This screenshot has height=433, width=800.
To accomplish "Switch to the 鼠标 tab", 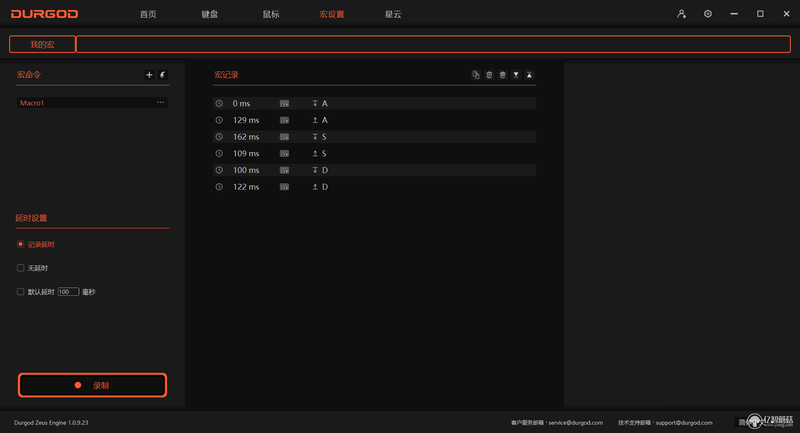I will coord(271,14).
